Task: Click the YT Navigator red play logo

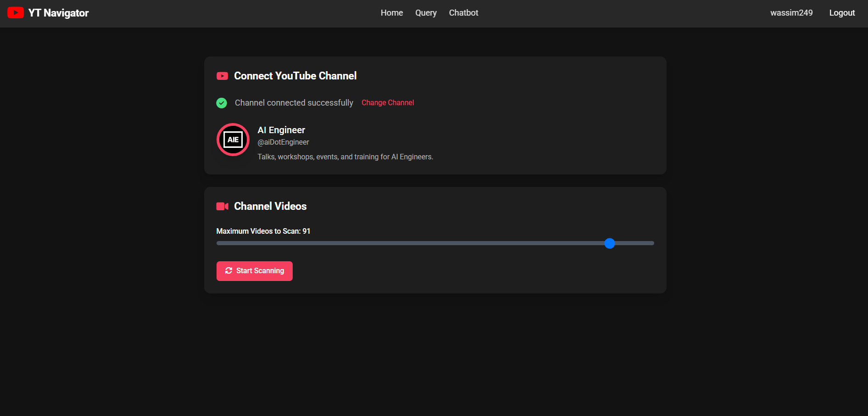Action: pos(16,13)
